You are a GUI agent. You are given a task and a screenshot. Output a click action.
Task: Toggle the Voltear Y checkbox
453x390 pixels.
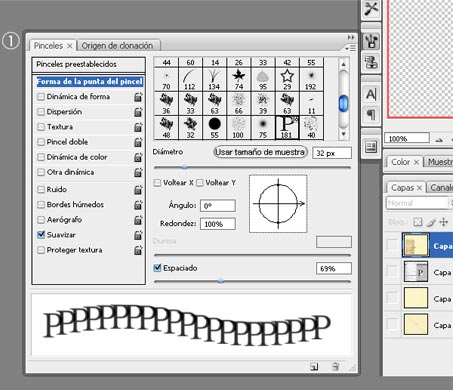coord(199,183)
